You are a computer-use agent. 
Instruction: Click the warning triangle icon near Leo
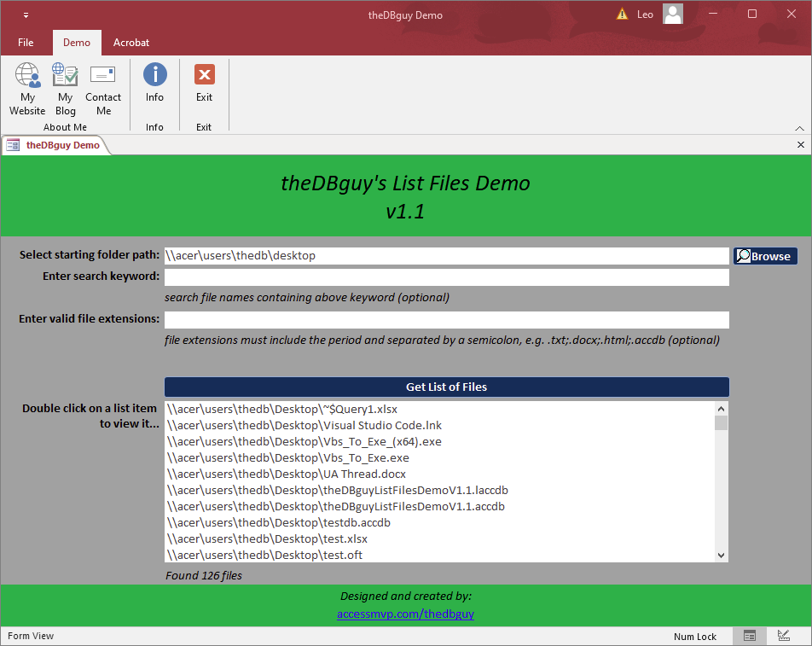click(622, 15)
